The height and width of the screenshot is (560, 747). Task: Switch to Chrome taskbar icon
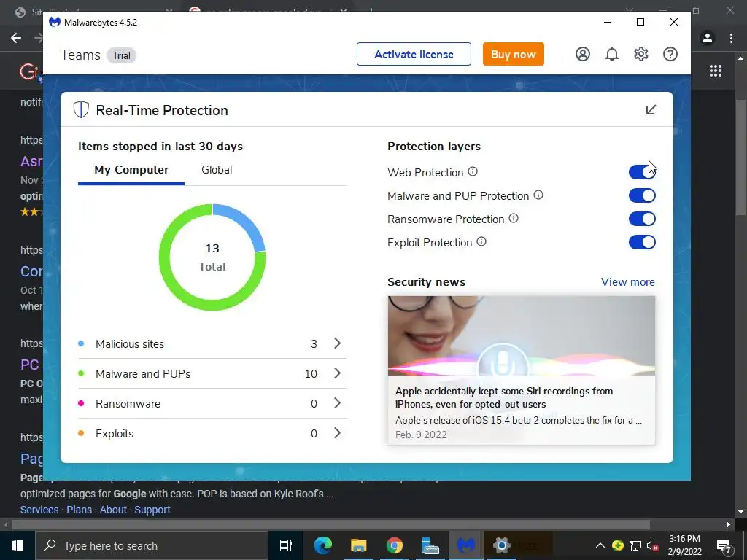(394, 545)
